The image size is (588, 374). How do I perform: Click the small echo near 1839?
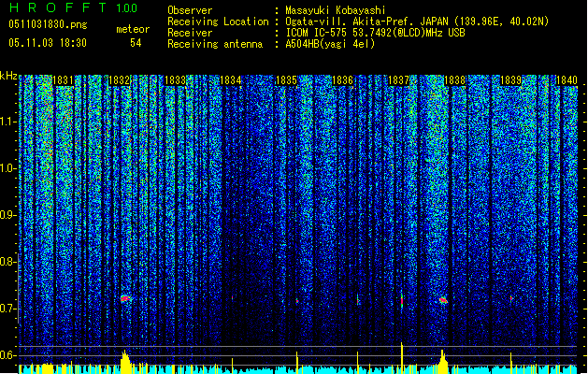tap(510, 298)
